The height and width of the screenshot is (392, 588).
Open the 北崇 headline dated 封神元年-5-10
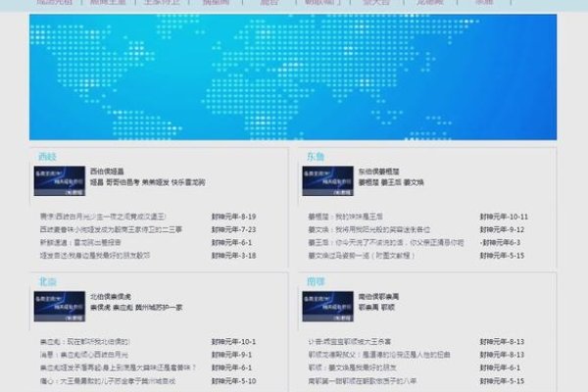click(x=108, y=381)
